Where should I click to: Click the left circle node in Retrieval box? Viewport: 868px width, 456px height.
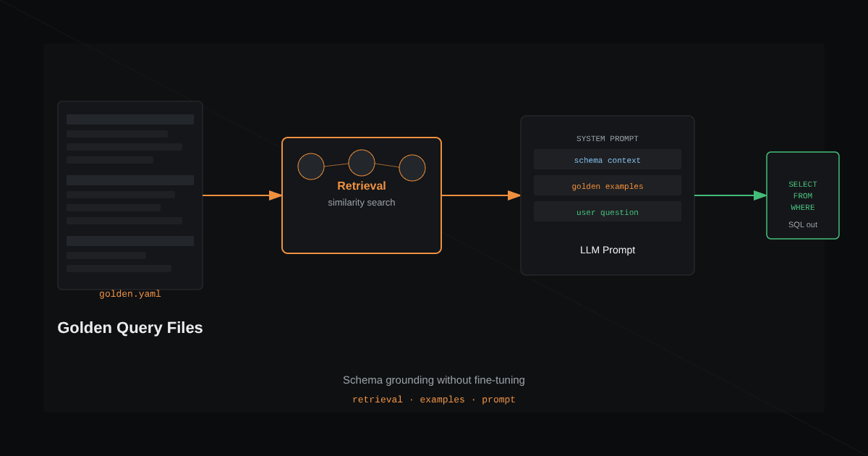click(311, 166)
